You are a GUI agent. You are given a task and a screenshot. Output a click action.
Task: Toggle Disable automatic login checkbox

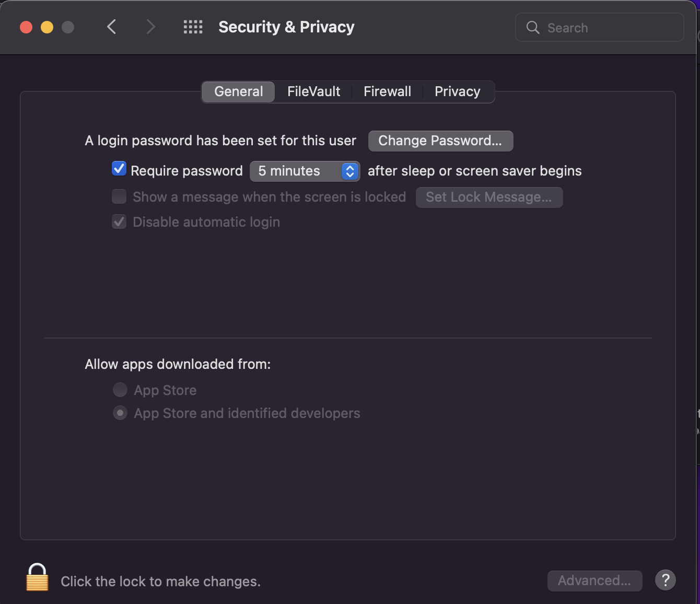pyautogui.click(x=119, y=222)
